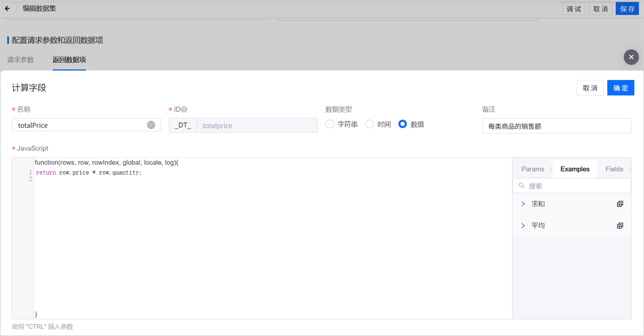Screen dimensions: 644x336
Task: Open the Fields tab
Action: (614, 169)
